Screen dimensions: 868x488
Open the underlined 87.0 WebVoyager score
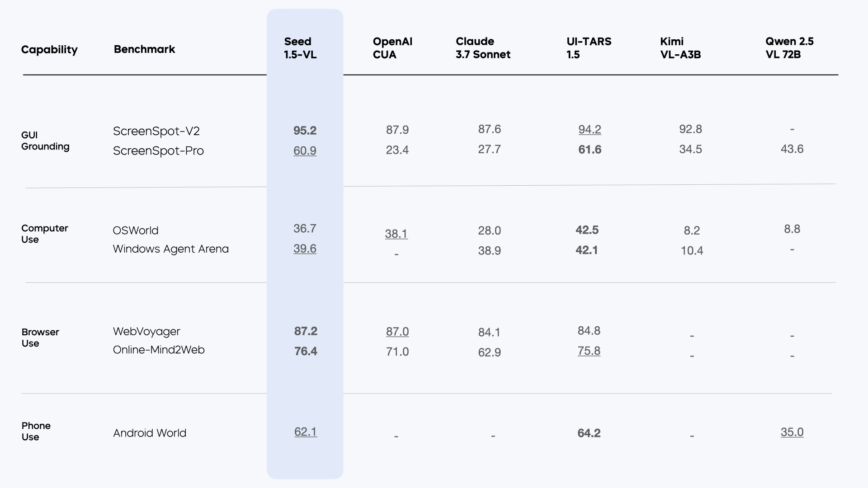click(x=397, y=332)
